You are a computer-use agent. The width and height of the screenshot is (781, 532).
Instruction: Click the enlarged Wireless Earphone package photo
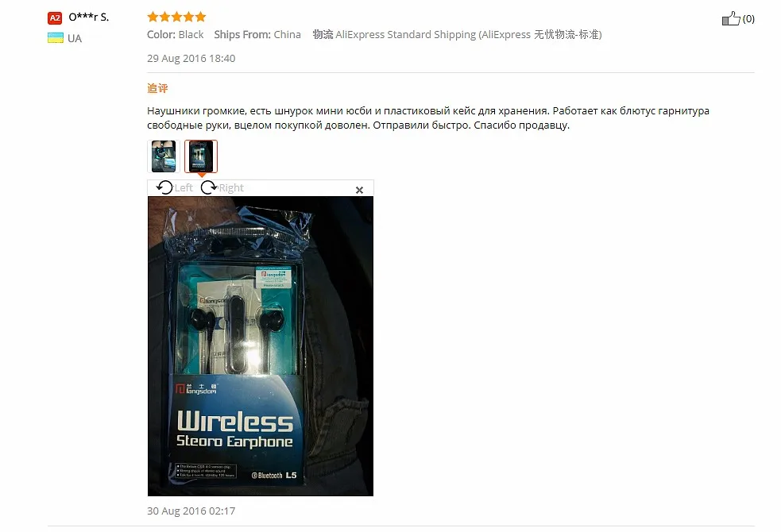261,346
